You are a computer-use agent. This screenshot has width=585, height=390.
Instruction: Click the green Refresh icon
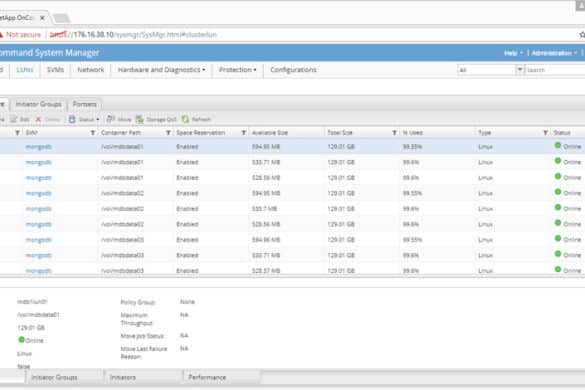click(x=185, y=119)
